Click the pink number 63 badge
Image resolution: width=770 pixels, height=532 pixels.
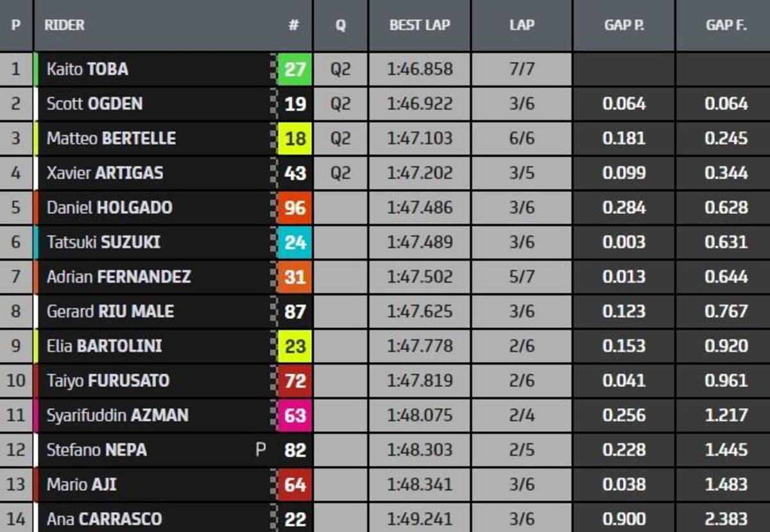point(295,416)
